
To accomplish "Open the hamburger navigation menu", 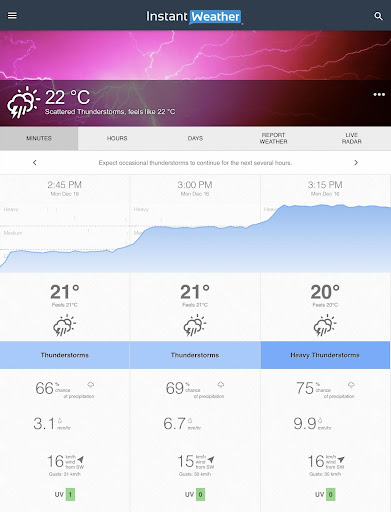I will (12, 15).
